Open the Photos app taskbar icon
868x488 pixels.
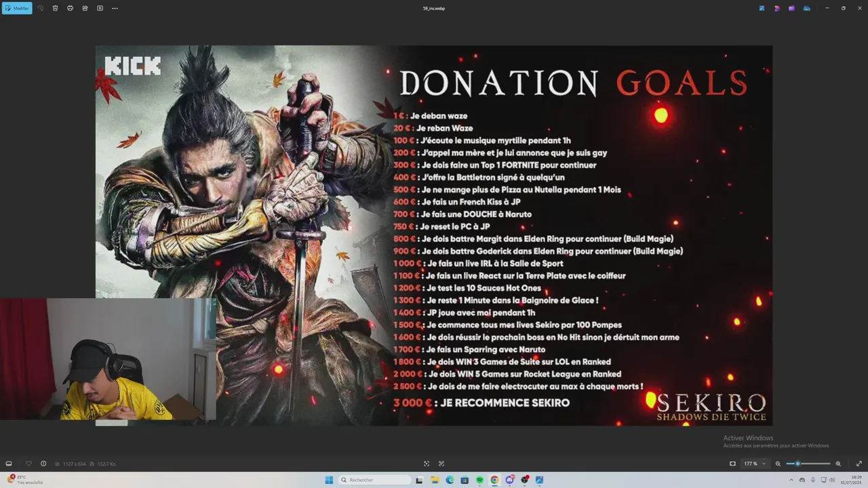pyautogui.click(x=539, y=480)
